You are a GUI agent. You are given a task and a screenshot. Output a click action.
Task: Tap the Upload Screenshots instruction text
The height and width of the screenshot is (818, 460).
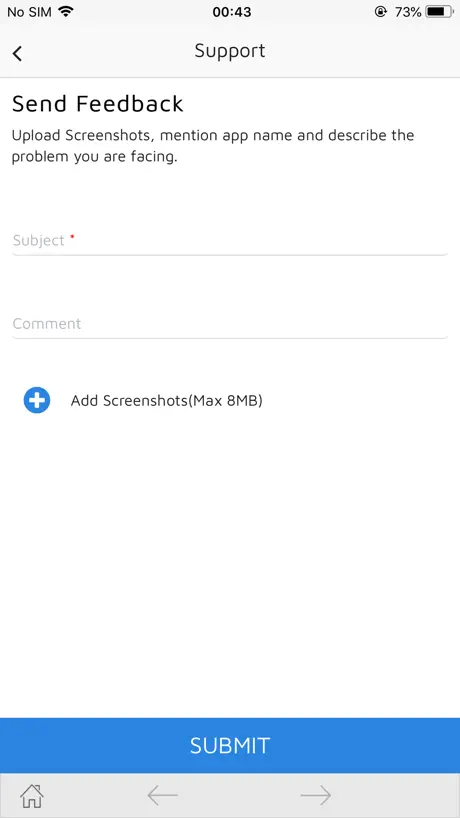213,146
